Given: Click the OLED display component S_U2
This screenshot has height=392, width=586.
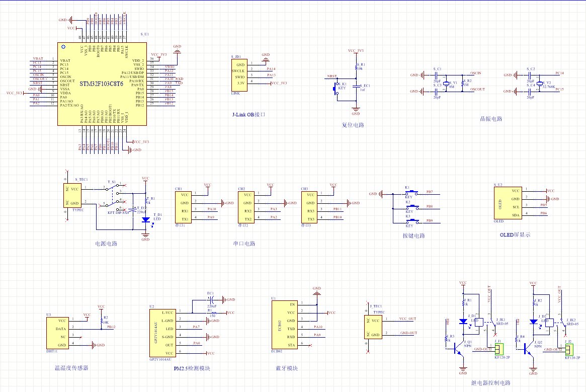Looking at the screenshot, I should click(508, 203).
